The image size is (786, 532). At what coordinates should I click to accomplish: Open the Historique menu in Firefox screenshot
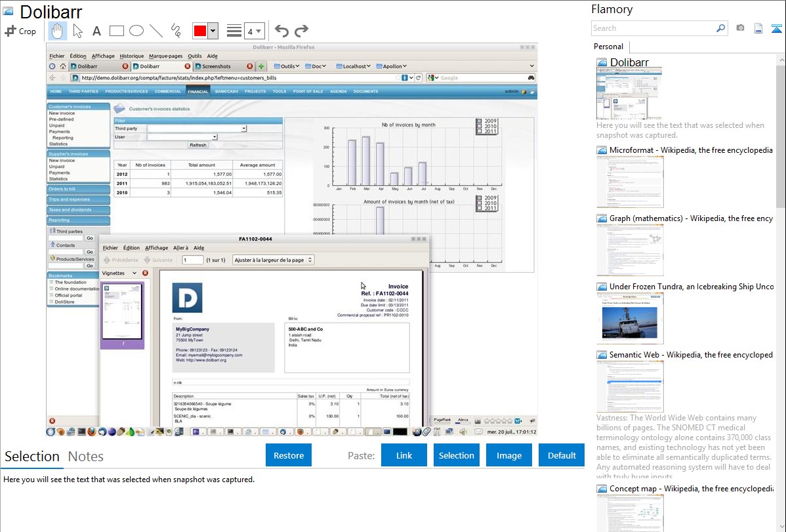pyautogui.click(x=132, y=56)
